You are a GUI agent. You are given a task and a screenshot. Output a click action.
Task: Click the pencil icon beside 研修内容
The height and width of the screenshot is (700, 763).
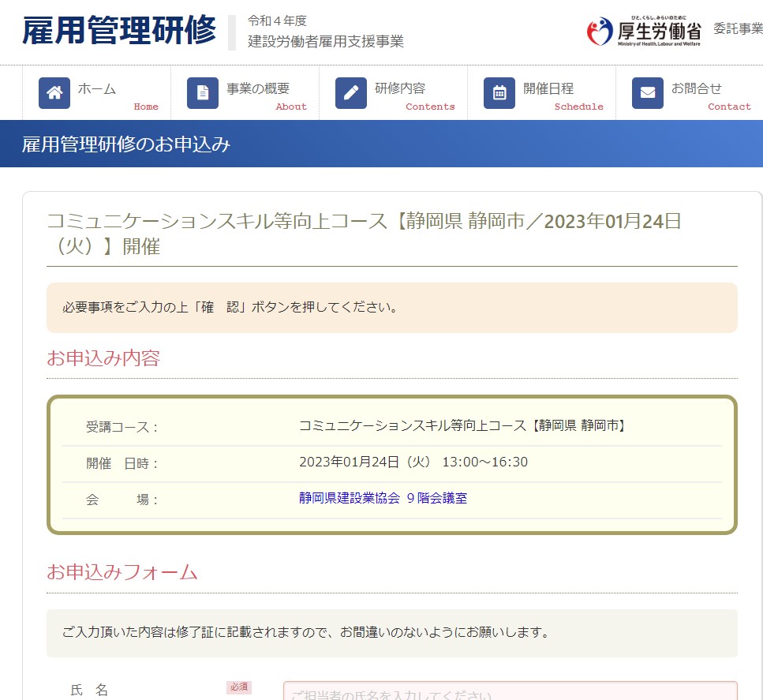click(x=351, y=93)
